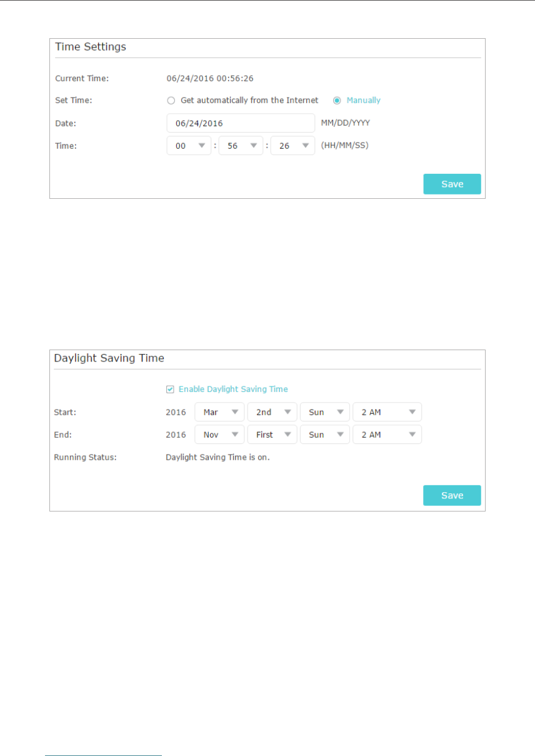Click the Current Time label
Image resolution: width=535 pixels, height=756 pixels.
pos(82,79)
